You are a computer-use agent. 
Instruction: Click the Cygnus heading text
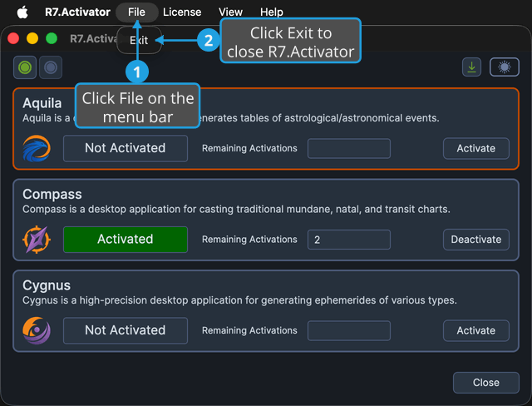point(47,285)
